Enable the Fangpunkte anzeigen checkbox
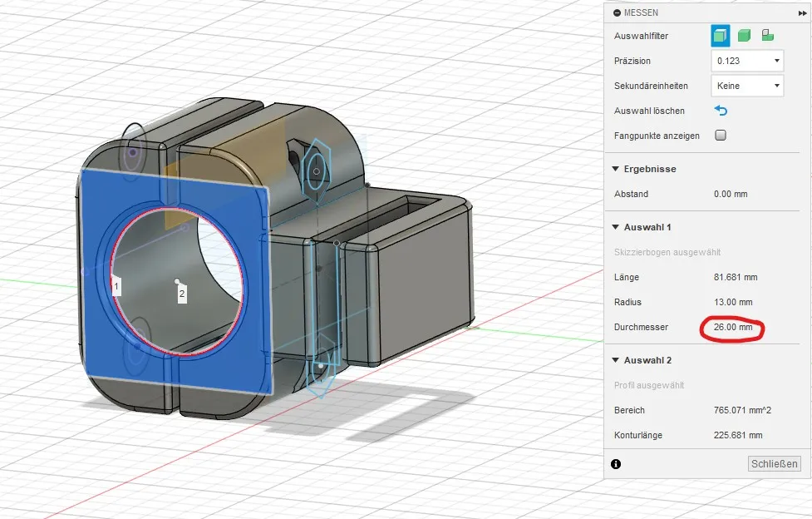This screenshot has height=519, width=812. pyautogui.click(x=721, y=136)
